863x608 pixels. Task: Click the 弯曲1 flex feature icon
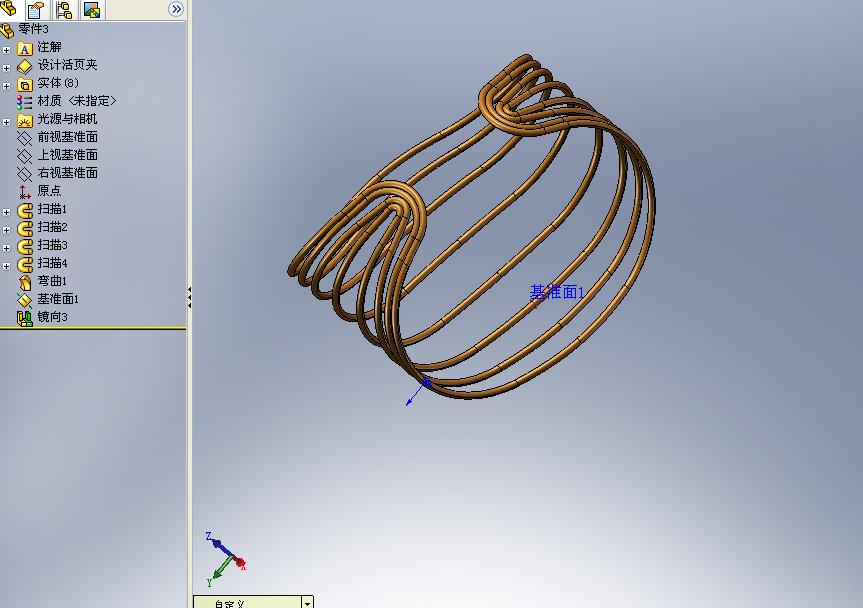coord(24,282)
